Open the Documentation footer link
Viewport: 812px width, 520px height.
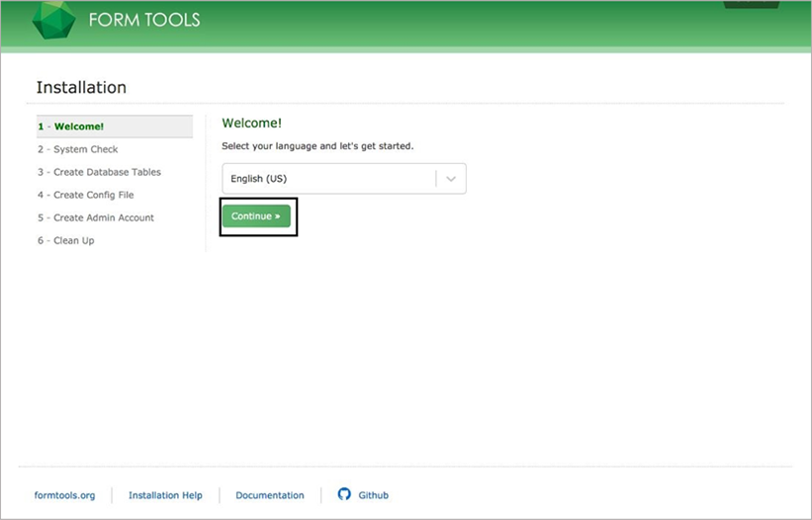(270, 495)
